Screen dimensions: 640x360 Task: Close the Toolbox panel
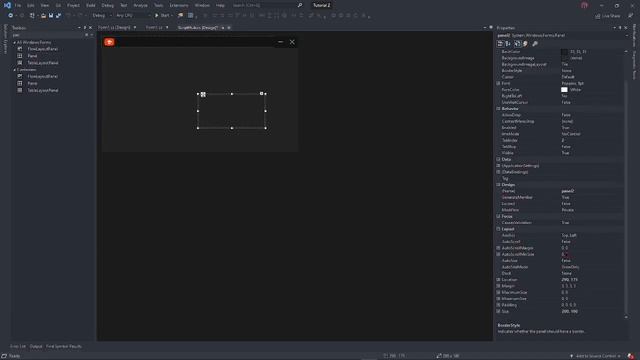point(91,28)
